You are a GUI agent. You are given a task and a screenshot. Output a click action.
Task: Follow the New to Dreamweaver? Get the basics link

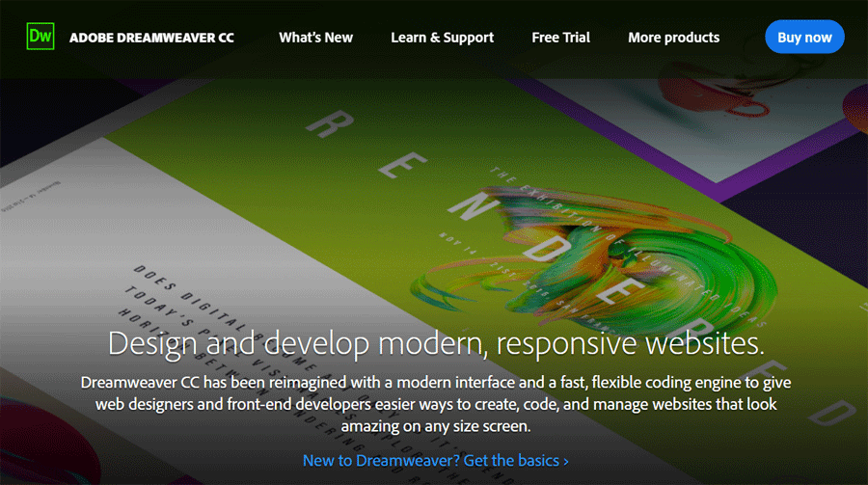435,461
